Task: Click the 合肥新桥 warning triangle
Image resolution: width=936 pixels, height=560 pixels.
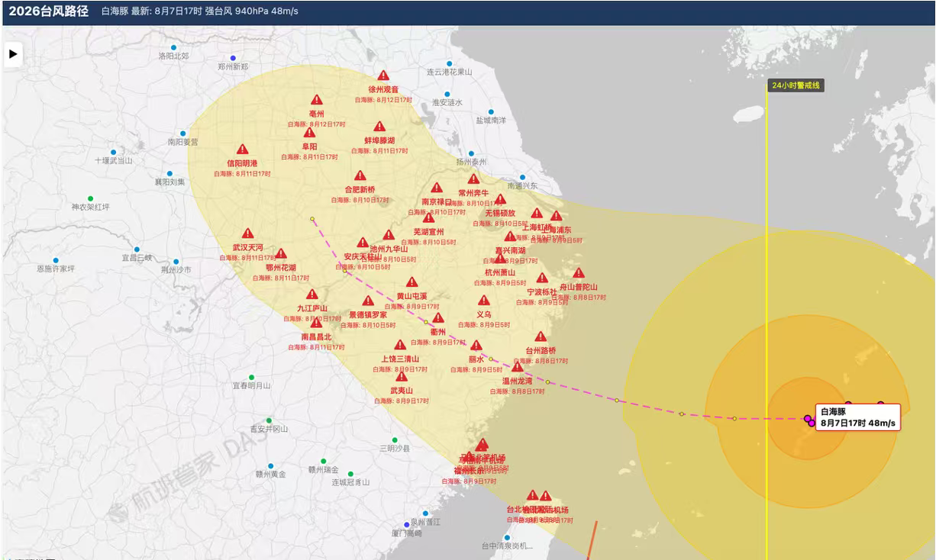Action: click(x=360, y=175)
